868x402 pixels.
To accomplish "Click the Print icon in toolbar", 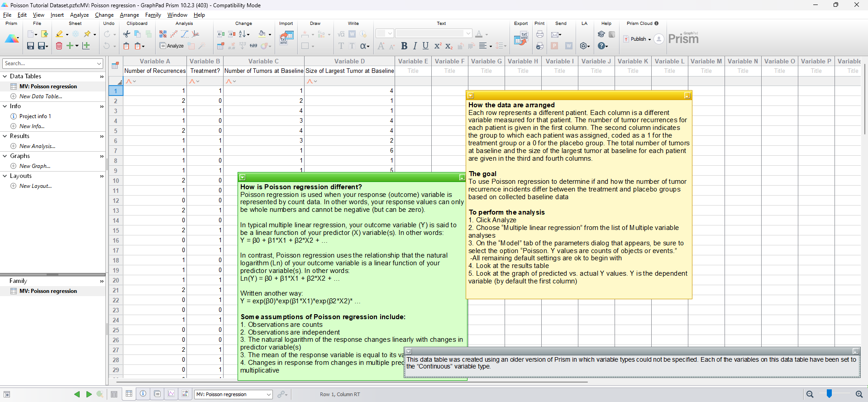I will [x=540, y=34].
